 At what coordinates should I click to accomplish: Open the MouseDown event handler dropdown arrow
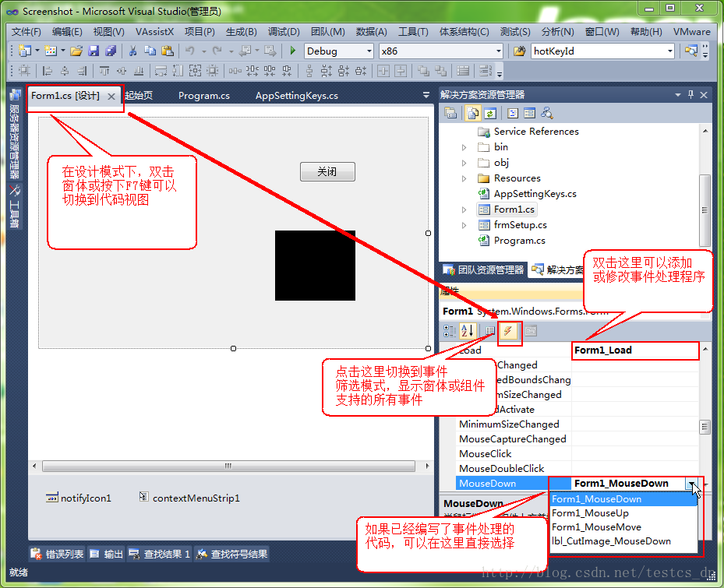click(691, 483)
